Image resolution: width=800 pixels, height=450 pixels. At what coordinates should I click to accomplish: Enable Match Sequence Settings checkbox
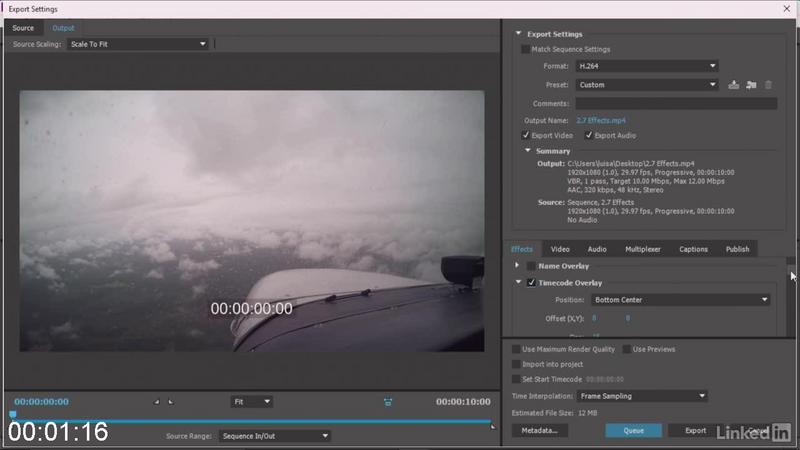(525, 49)
